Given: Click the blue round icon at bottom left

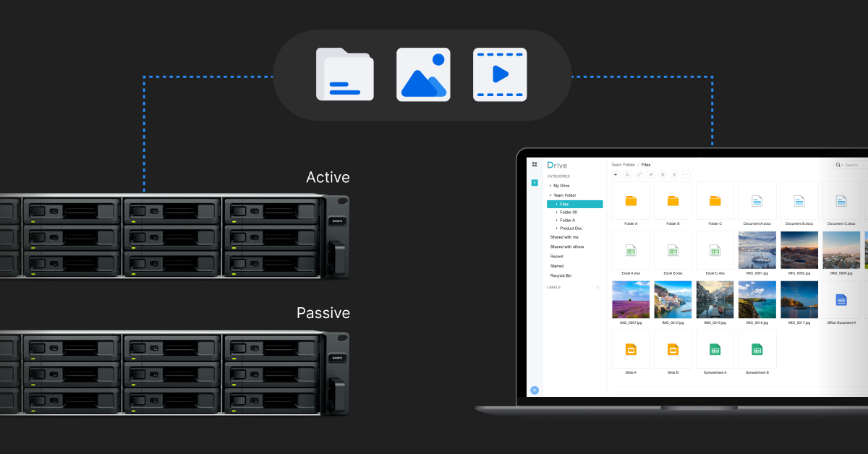Looking at the screenshot, I should (x=535, y=390).
